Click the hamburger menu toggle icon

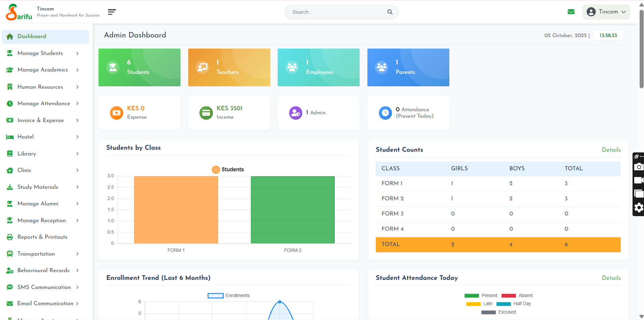[x=112, y=12]
